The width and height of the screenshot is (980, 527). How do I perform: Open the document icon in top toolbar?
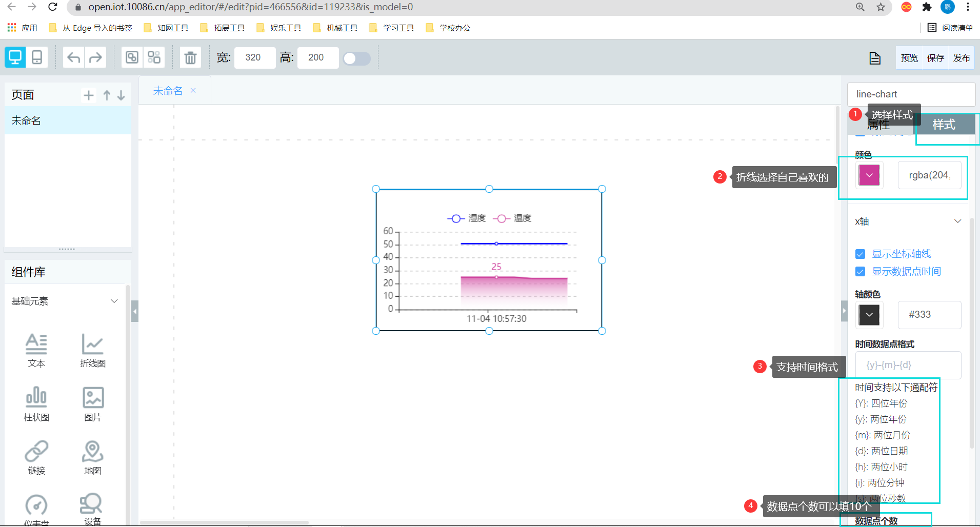tap(875, 58)
